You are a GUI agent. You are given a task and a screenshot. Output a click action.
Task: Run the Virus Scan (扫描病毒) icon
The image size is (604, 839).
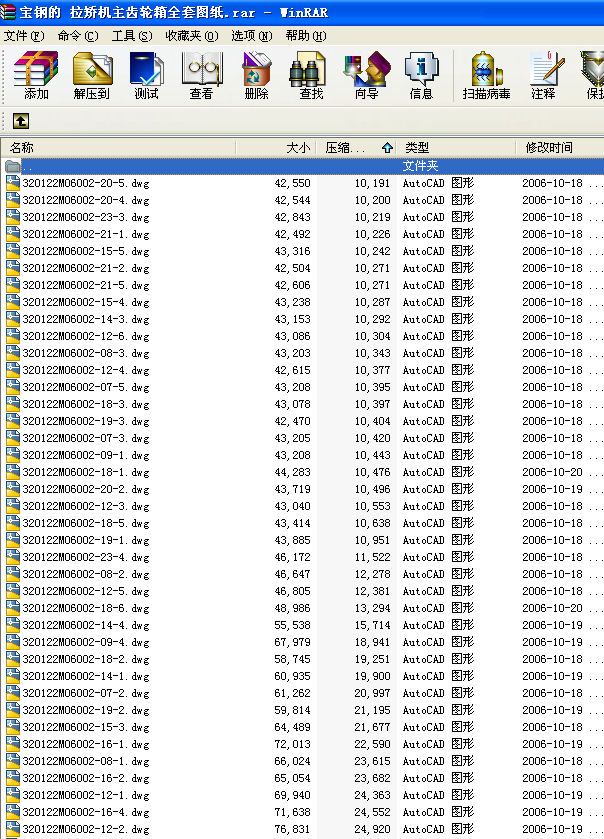486,76
